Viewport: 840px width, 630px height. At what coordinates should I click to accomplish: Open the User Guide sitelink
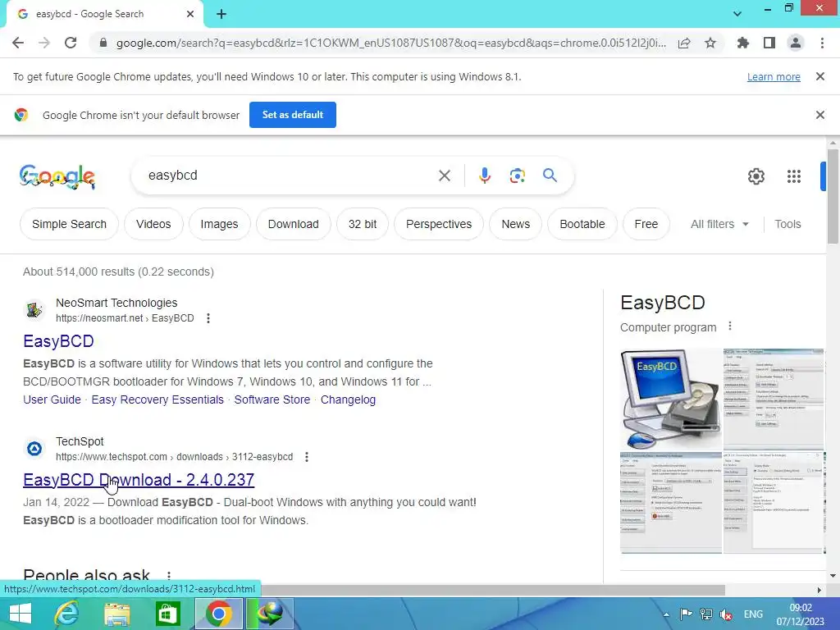(x=52, y=399)
